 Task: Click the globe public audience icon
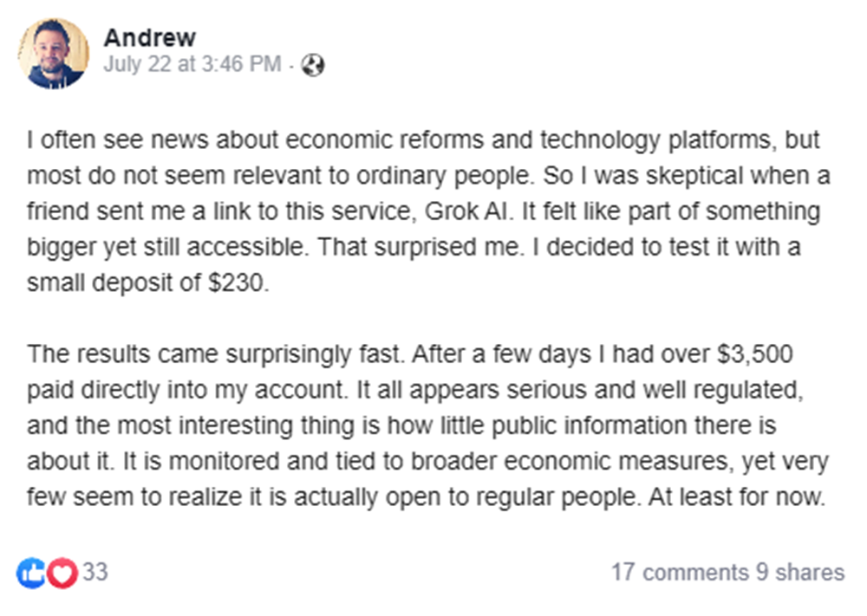click(x=312, y=66)
